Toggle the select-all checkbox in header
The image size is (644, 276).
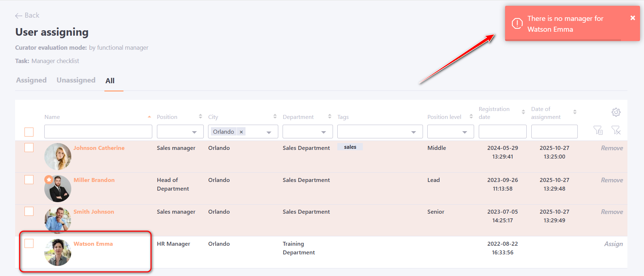click(x=29, y=132)
